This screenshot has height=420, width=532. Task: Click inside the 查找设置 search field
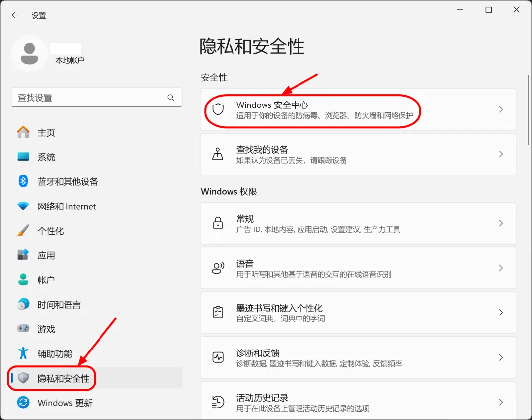point(97,98)
